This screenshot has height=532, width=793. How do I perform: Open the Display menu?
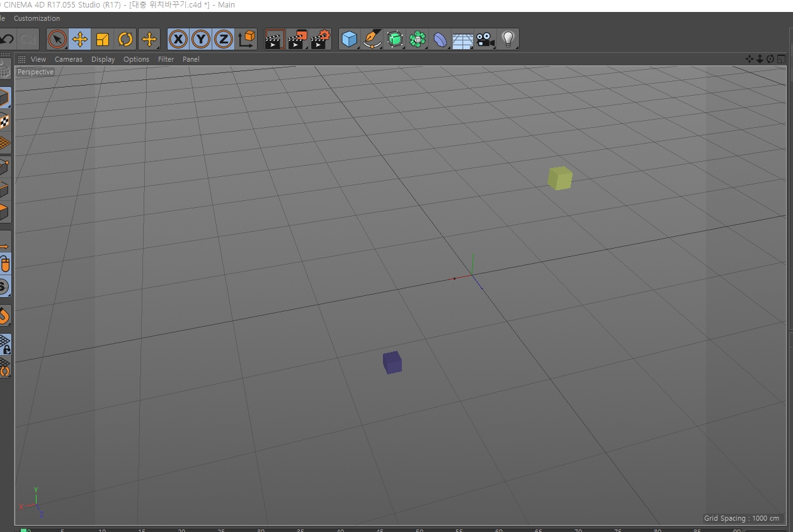[103, 59]
